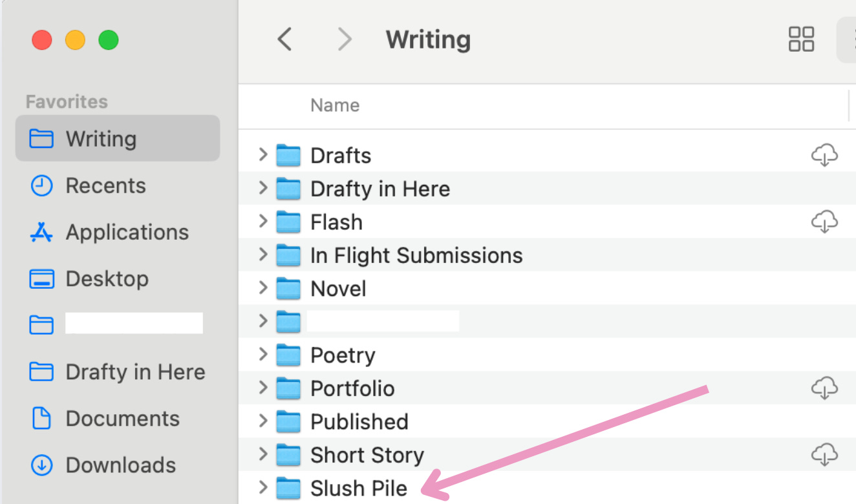Click the Flash folder icon
856x504 pixels.
tap(288, 222)
